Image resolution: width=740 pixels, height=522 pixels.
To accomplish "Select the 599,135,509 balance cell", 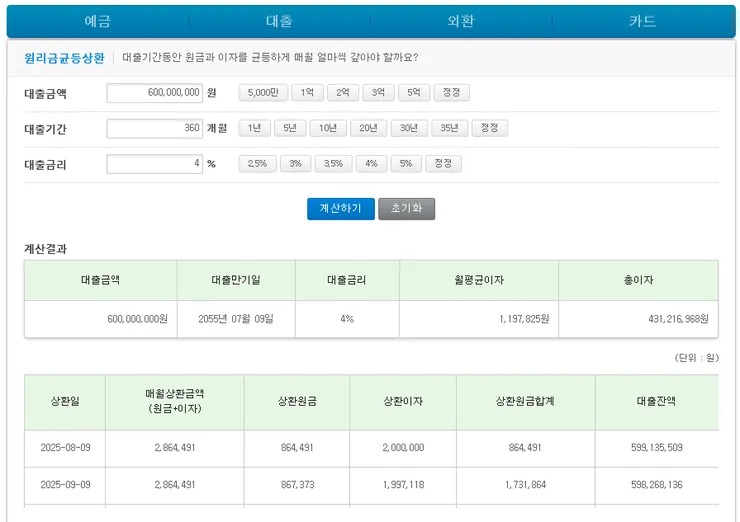I will (657, 447).
